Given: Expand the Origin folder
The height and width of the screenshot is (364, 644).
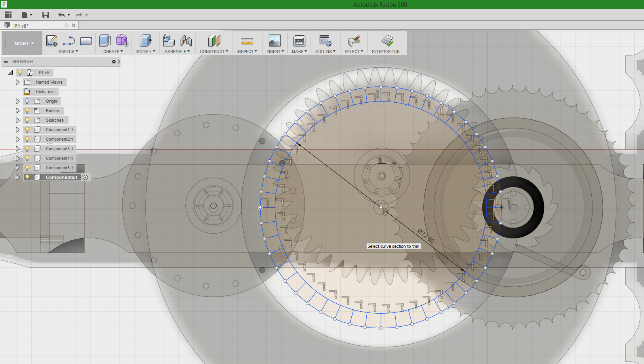Looking at the screenshot, I should pos(17,101).
